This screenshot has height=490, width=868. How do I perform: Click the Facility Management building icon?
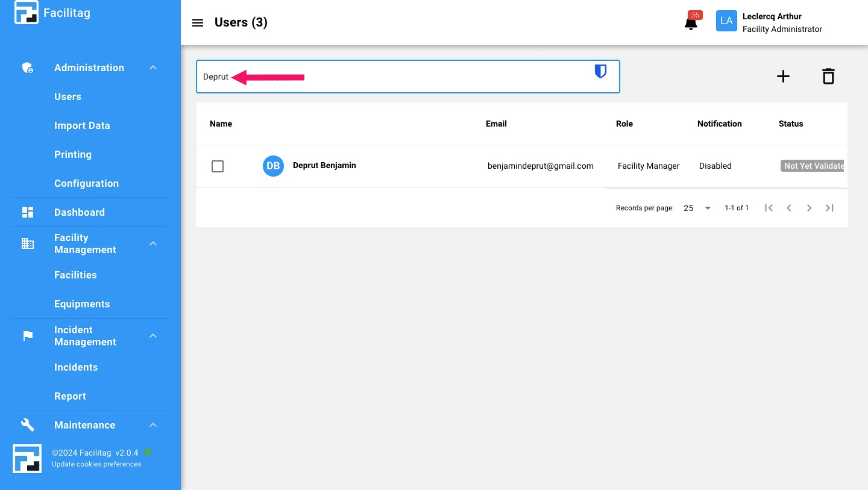(x=27, y=243)
